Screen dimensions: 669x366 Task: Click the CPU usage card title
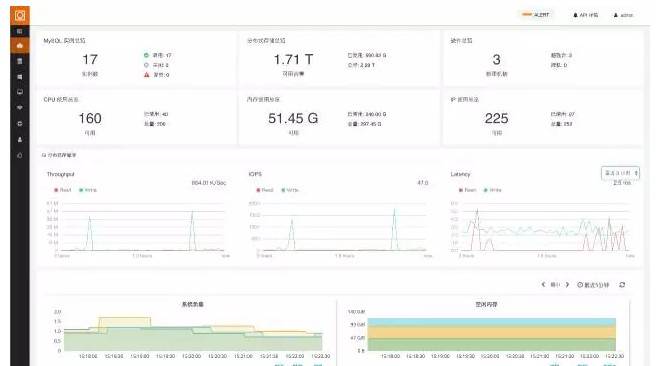(x=61, y=99)
